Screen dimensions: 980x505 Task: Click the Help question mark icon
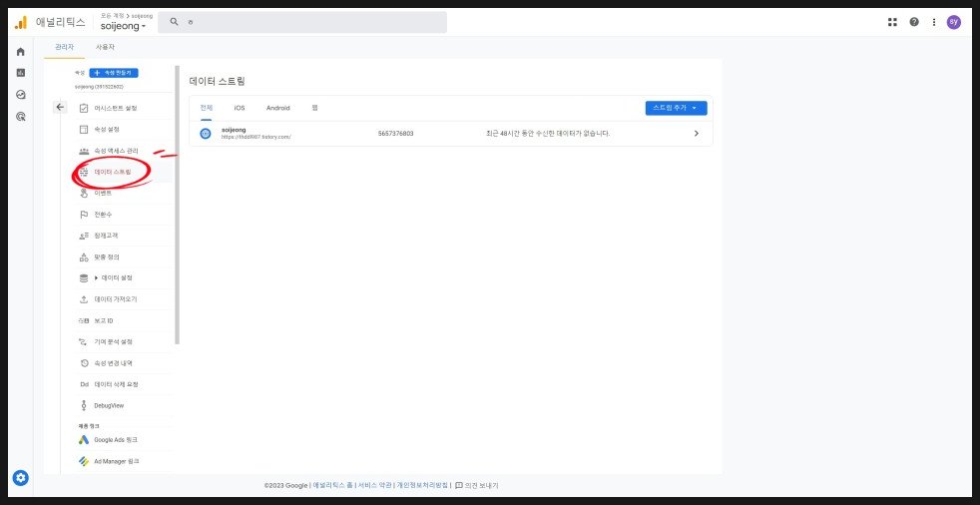[x=914, y=22]
